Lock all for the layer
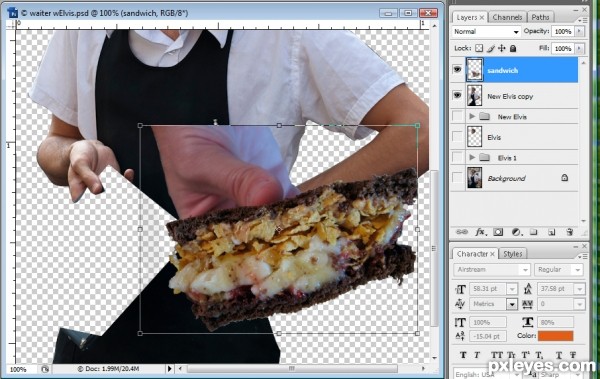The image size is (600, 379). [x=513, y=48]
